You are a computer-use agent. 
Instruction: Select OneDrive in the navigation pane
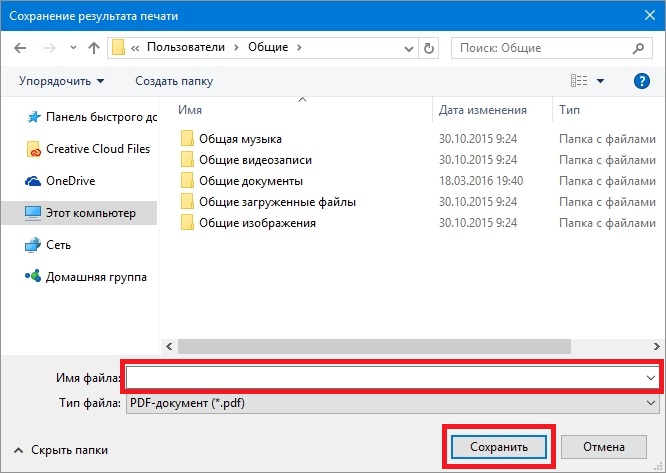(72, 181)
